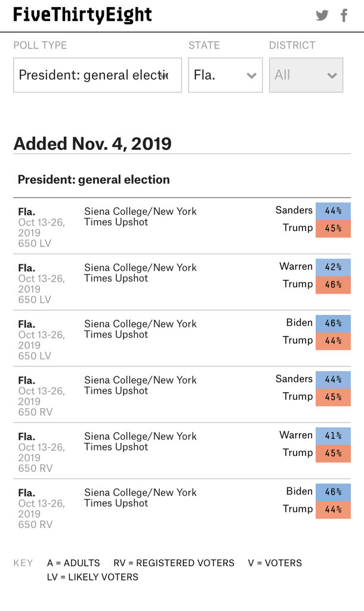The image size is (364, 611).
Task: Click first Siena College/New York Times Upshot link
Action: (x=140, y=217)
